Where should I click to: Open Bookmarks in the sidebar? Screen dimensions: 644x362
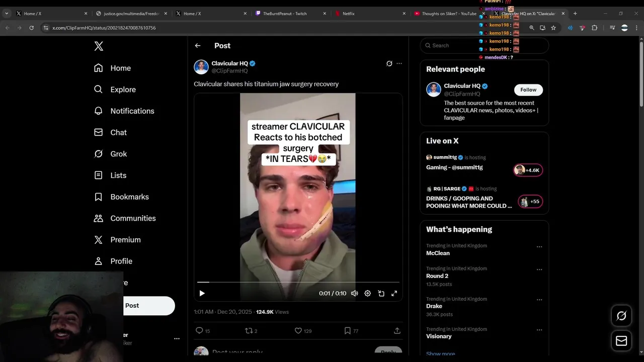[122, 197]
